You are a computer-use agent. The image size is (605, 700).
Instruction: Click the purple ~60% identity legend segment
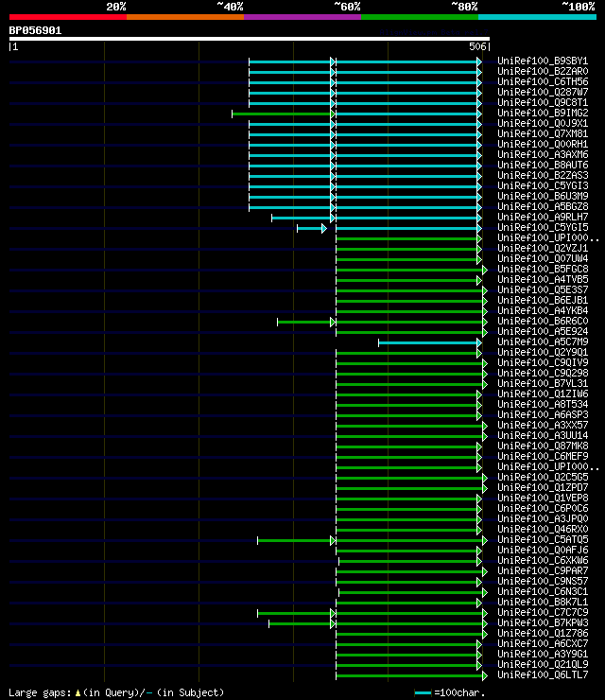[x=302, y=17]
